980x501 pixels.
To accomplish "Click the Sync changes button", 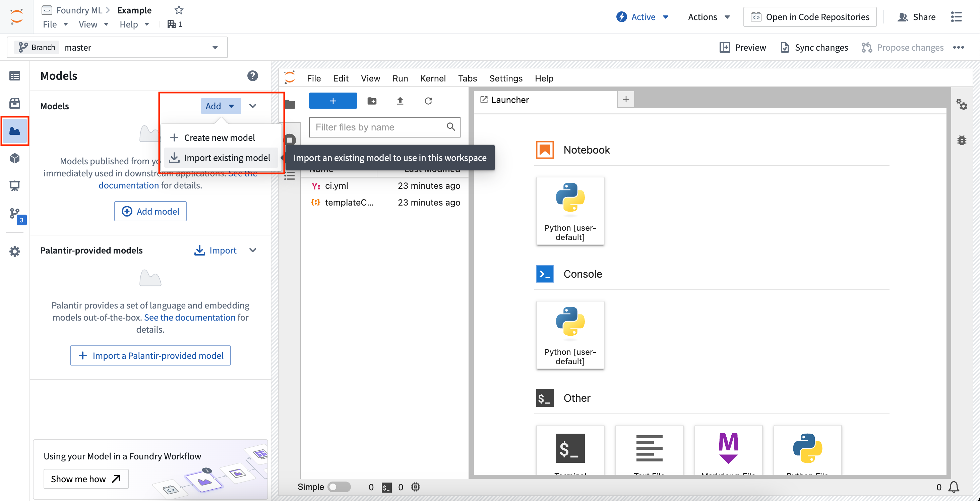I will point(814,47).
